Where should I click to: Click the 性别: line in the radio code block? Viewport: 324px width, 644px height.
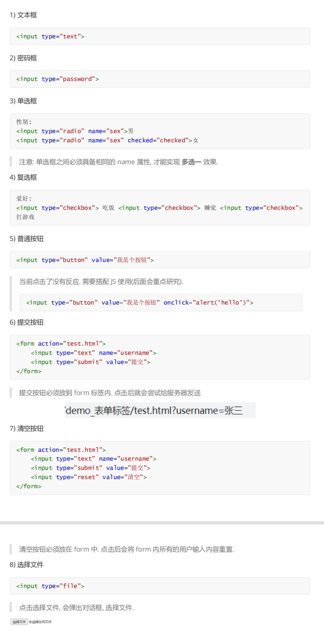tap(24, 122)
